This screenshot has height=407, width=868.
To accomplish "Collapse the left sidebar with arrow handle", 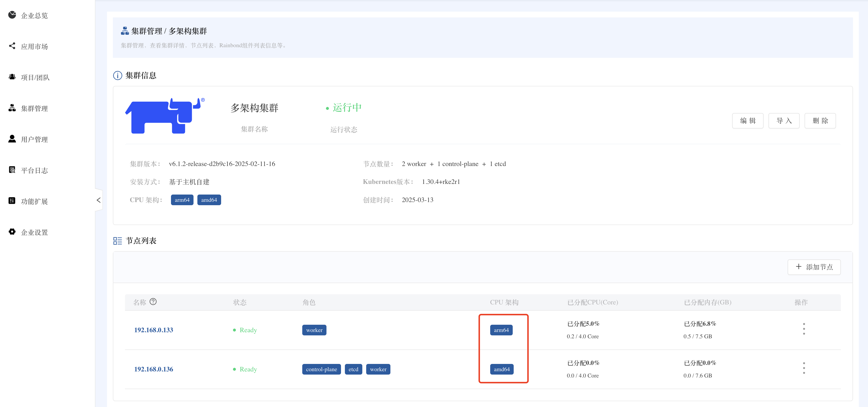I will pyautogui.click(x=98, y=200).
